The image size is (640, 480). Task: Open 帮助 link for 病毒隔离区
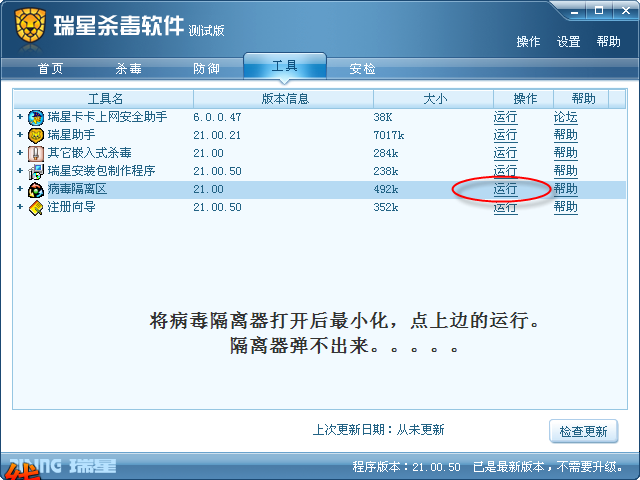point(566,189)
